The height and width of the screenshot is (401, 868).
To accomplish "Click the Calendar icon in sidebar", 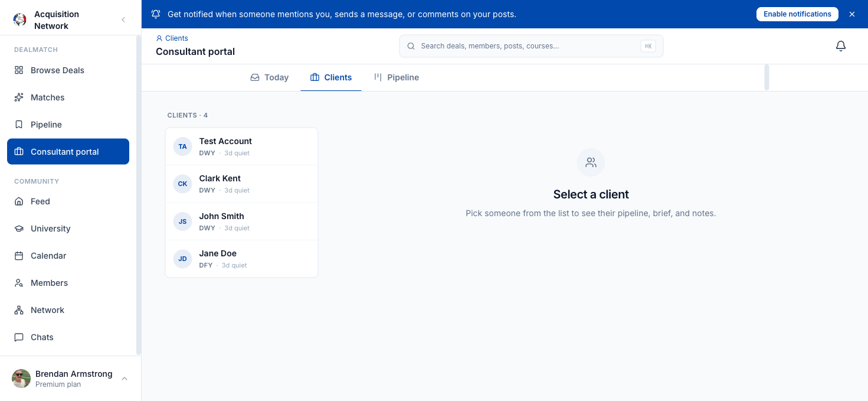I will 19,256.
